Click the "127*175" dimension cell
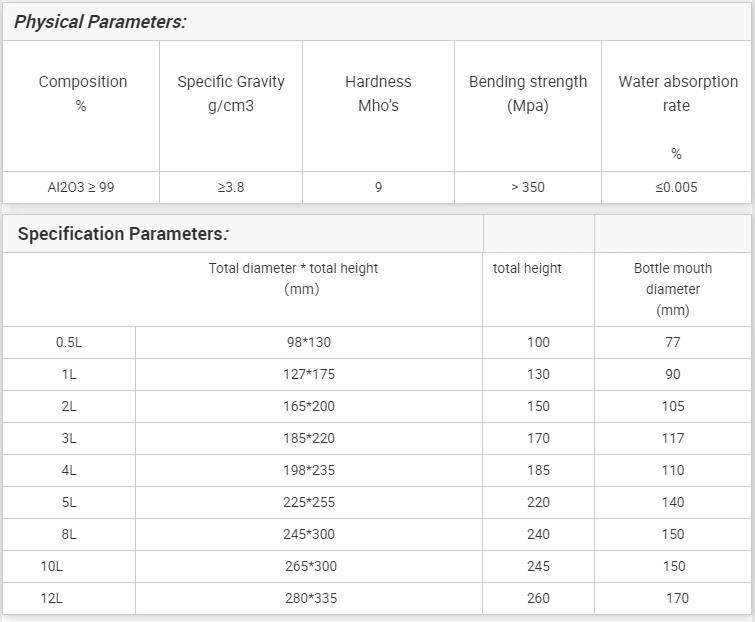This screenshot has width=755, height=622. [x=308, y=374]
